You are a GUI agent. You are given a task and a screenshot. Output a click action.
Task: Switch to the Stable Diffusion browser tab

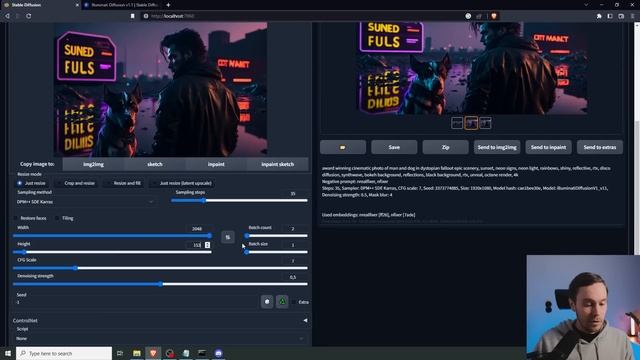40,5
